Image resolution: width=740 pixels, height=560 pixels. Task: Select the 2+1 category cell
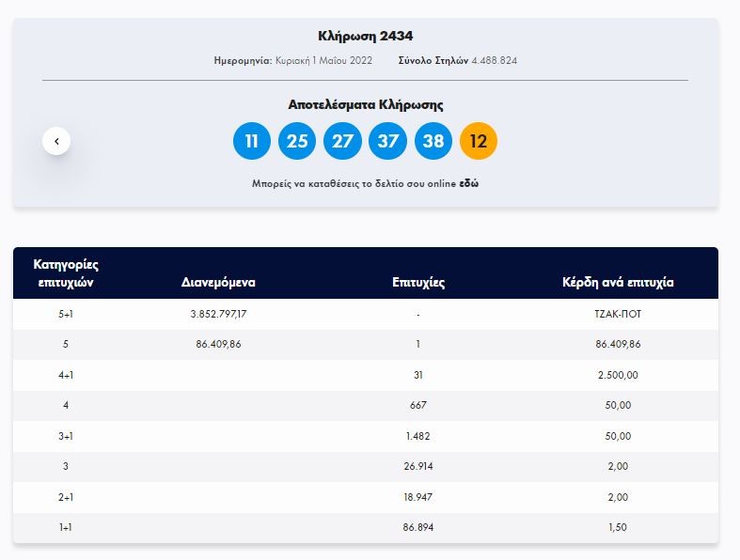coord(66,497)
